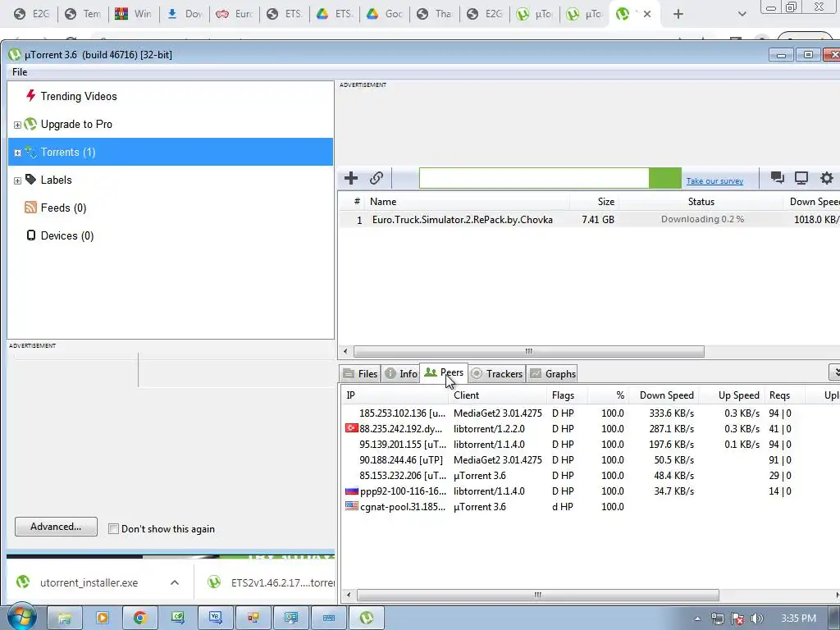The image size is (840, 630).
Task: Select Euro.Truck.Simulator.2.RePack.by.Chovka torrent row
Action: 589,220
